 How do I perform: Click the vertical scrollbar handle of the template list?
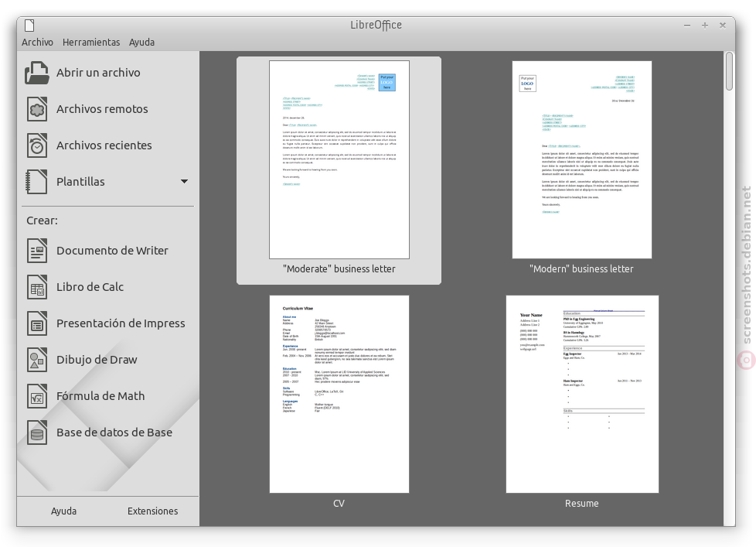(729, 71)
